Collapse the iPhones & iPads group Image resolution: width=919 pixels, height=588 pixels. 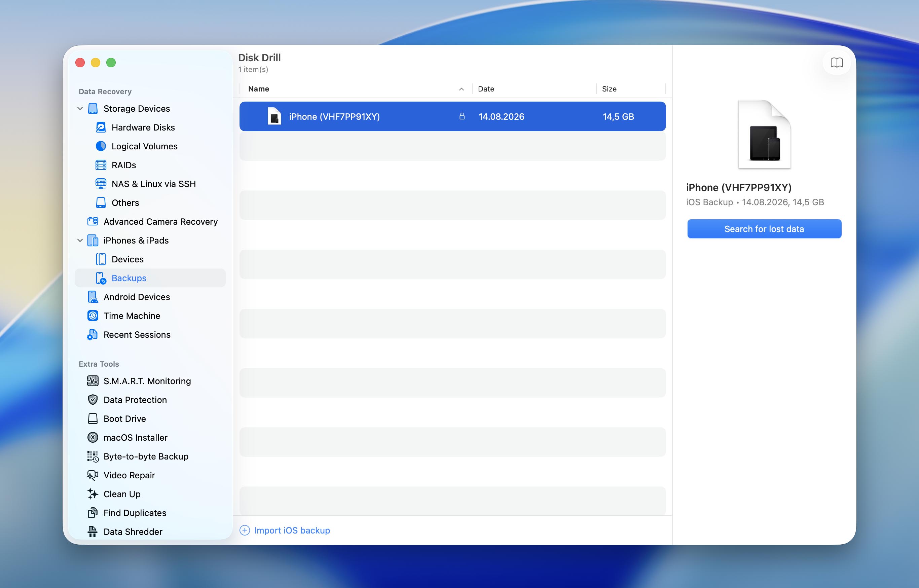click(80, 240)
